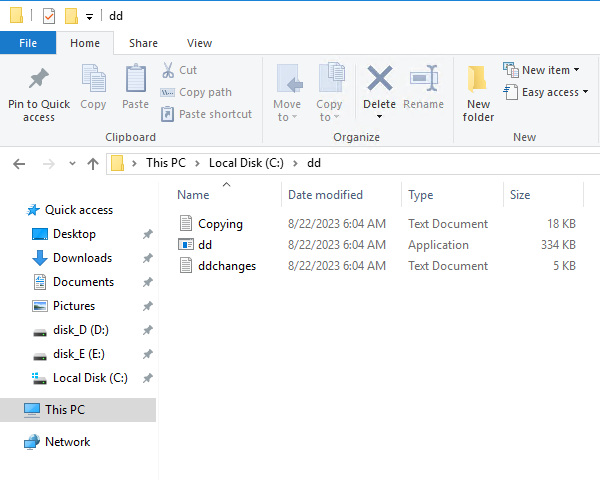Click Application type cell for dd
This screenshot has height=480, width=600.
point(438,245)
